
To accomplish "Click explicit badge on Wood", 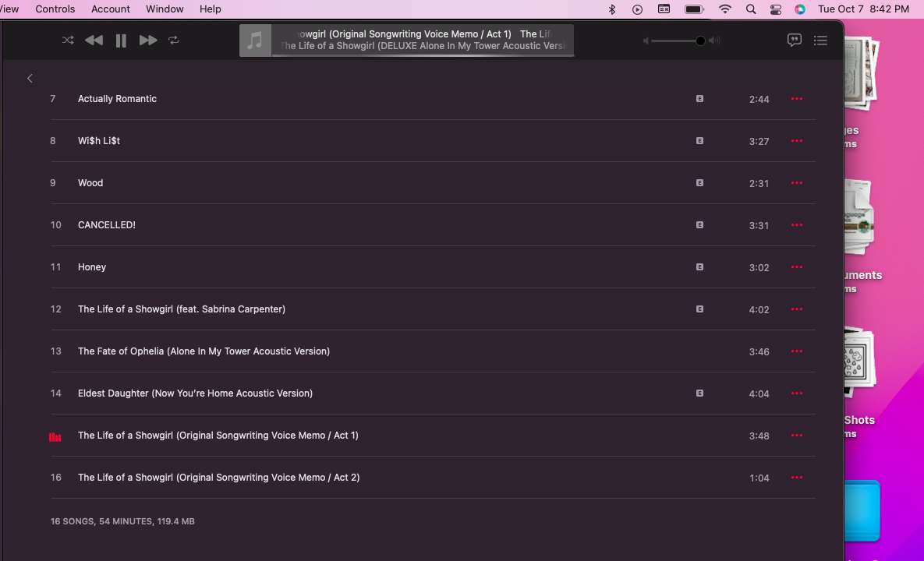I will 699,183.
